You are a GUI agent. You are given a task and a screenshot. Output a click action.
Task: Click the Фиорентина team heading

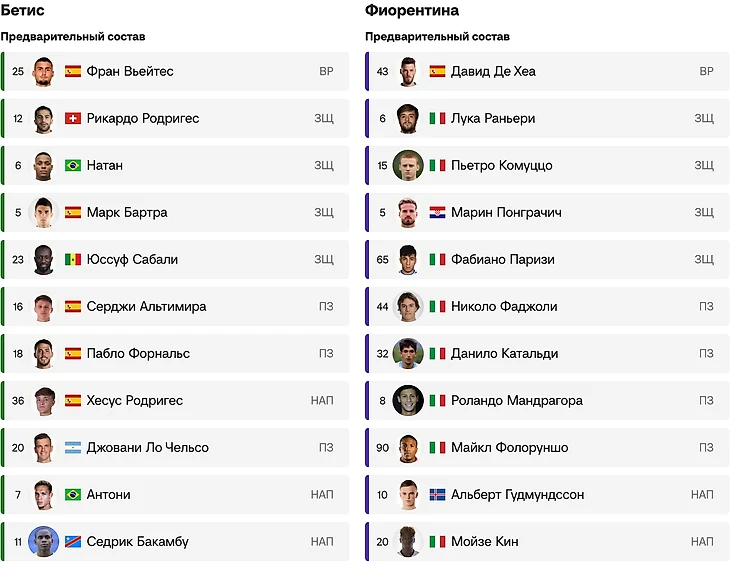412,10
